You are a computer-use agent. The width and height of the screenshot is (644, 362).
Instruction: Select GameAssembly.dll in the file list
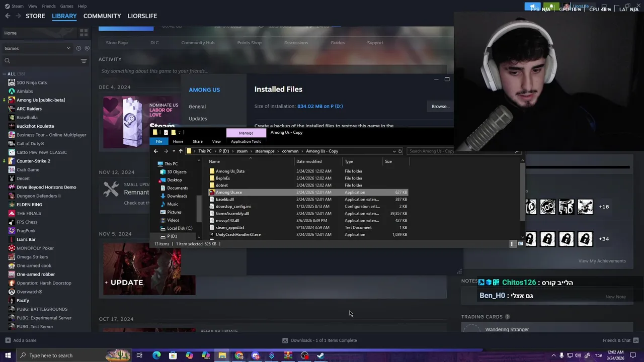[232, 213]
